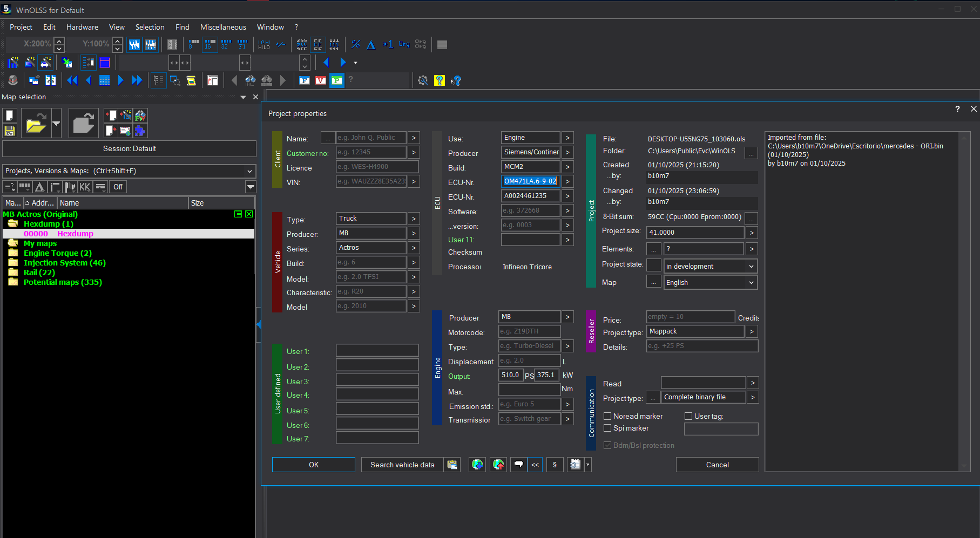Open the Miscellaneous menu
Viewport: 980px width, 538px height.
pos(223,27)
